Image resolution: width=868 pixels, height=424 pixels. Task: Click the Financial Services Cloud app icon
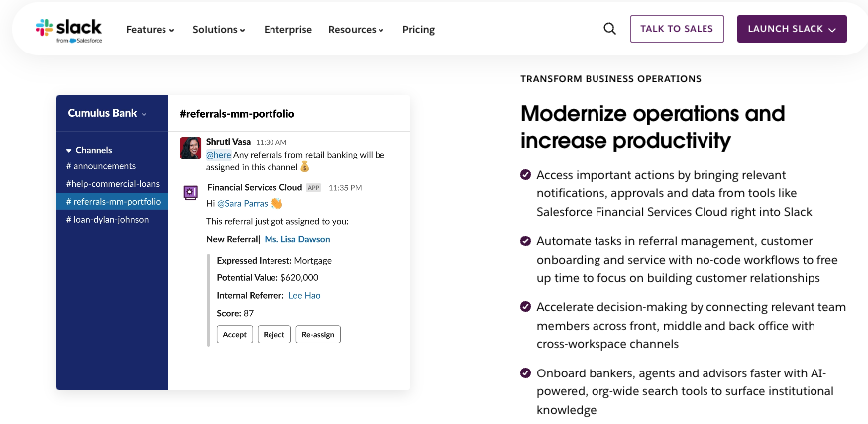[x=190, y=192]
